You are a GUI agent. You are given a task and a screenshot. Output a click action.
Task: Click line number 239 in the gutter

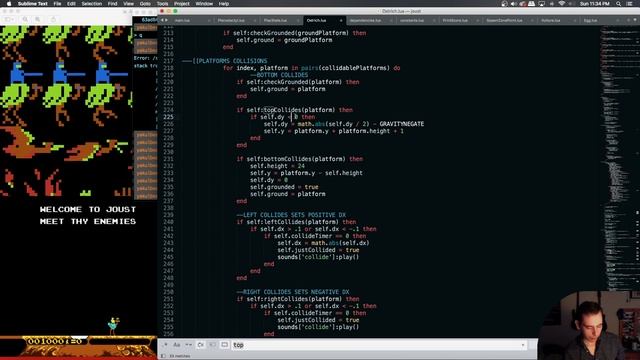tap(168, 215)
